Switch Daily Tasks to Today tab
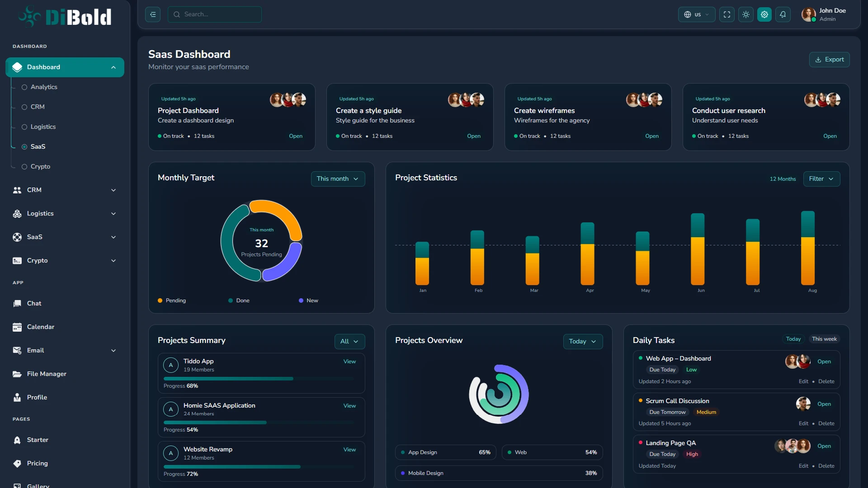 point(793,339)
